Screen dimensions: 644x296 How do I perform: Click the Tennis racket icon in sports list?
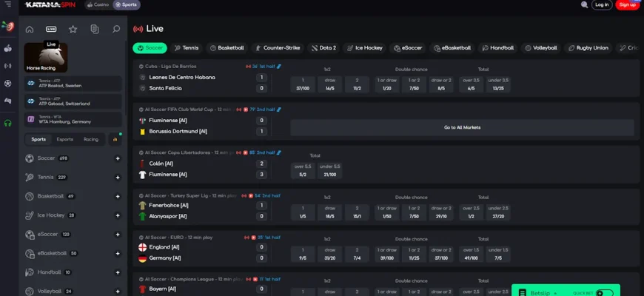click(x=30, y=178)
